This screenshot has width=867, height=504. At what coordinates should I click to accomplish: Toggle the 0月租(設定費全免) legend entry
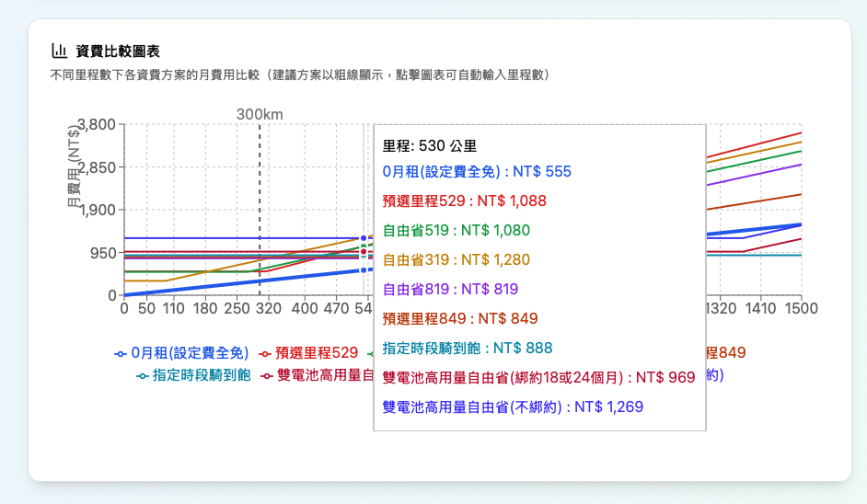pyautogui.click(x=181, y=353)
